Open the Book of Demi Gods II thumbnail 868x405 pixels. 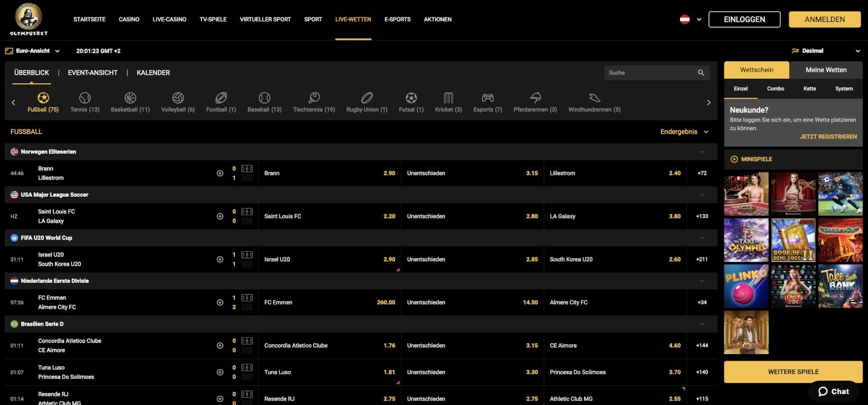[793, 240]
